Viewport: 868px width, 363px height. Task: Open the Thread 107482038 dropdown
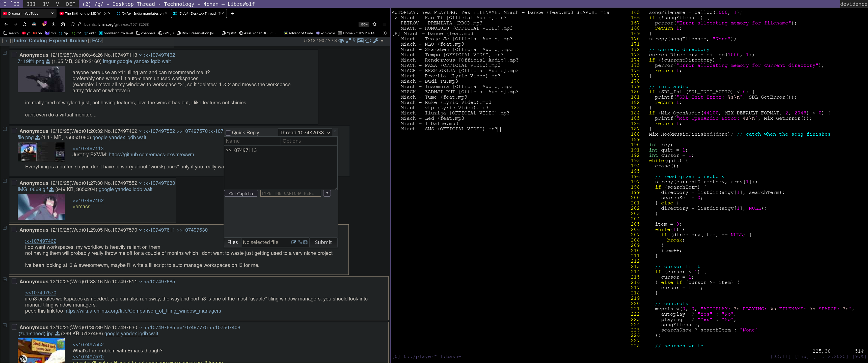[x=305, y=133]
